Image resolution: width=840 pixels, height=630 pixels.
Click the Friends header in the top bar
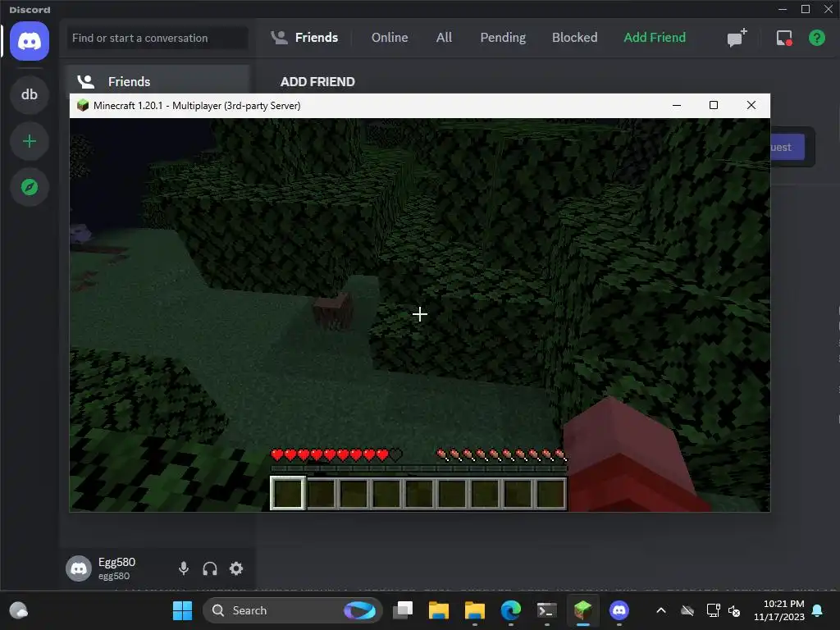pos(304,38)
